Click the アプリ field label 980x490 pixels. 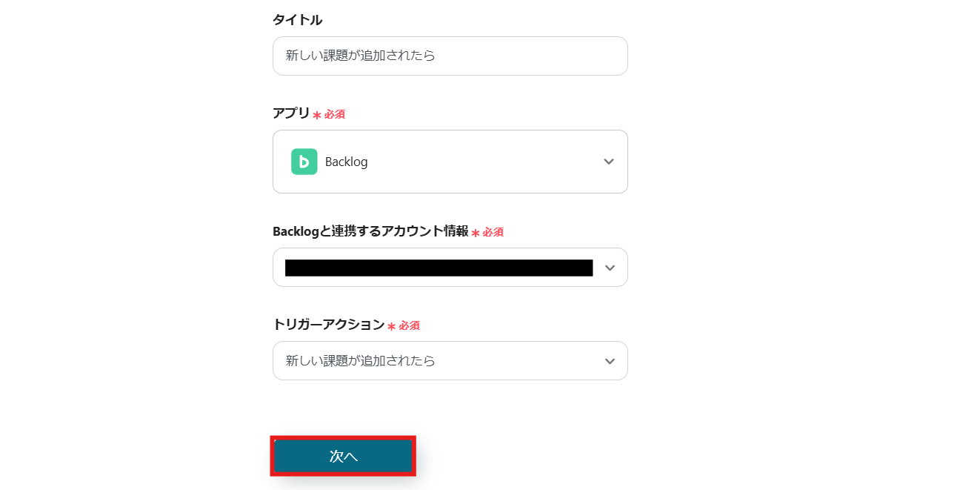click(291, 113)
